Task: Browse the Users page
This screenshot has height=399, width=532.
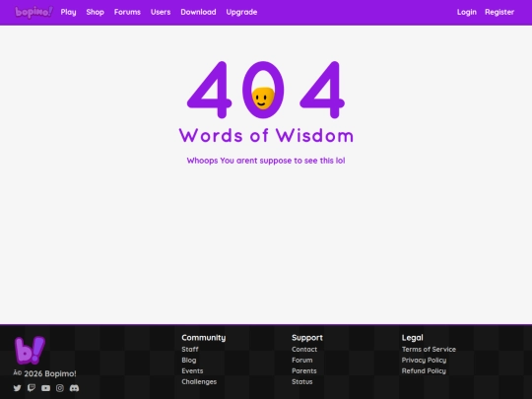Action: click(x=161, y=12)
